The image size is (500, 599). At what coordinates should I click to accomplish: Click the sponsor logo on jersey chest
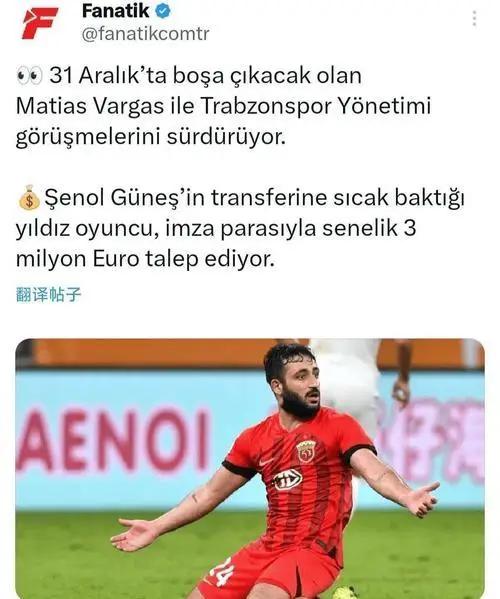tap(288, 480)
